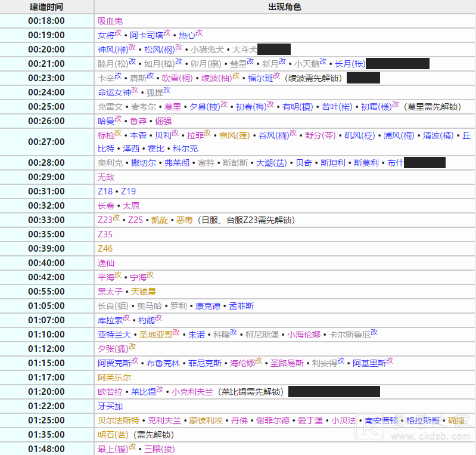The width and height of the screenshot is (476, 455).
Task: Click the 阿芙乐尔 link
Action: pos(114,377)
